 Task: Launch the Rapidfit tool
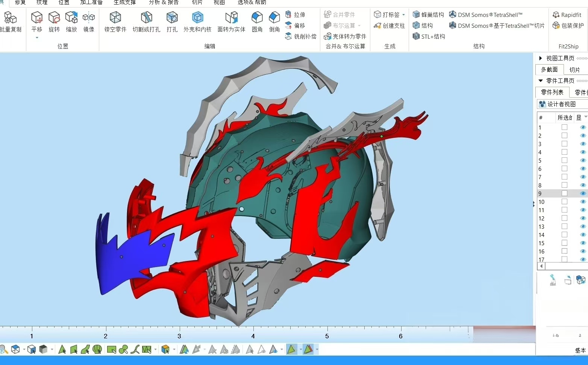click(x=567, y=15)
